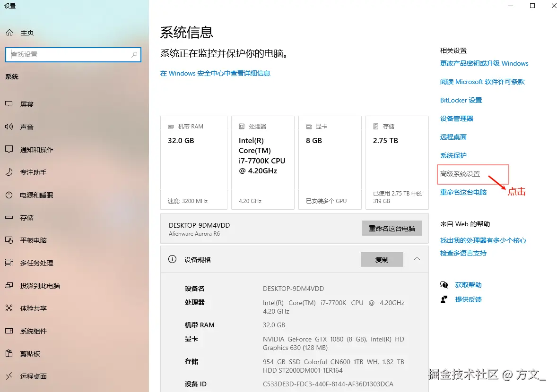Image resolution: width=557 pixels, height=392 pixels.
Task: Click the 存储 2.75 TB card
Action: point(397,162)
